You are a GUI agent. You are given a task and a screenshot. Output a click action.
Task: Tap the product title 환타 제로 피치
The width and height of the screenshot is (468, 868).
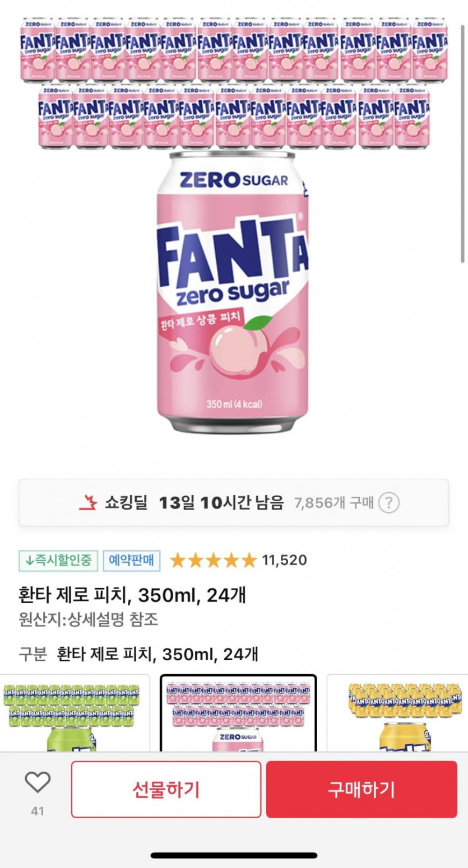[x=132, y=595]
